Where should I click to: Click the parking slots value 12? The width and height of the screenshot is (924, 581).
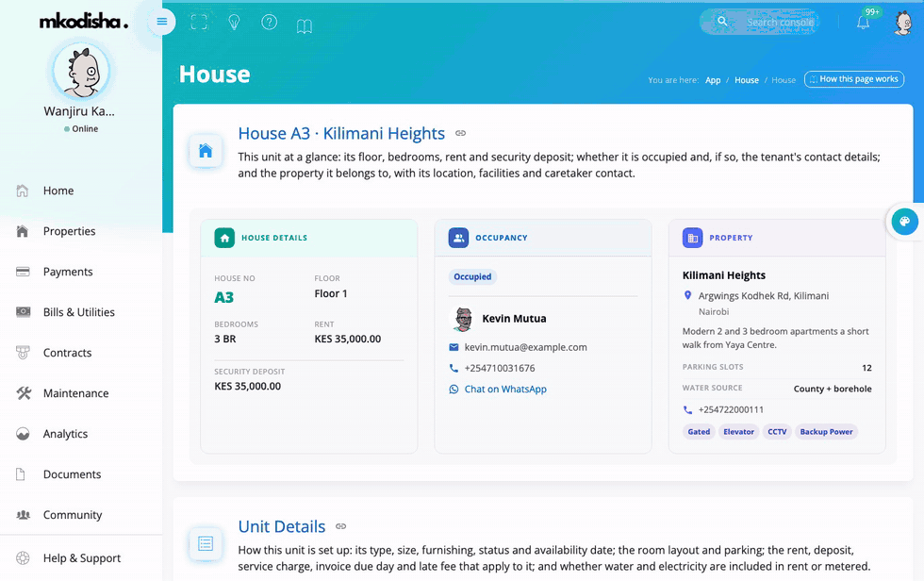(866, 368)
